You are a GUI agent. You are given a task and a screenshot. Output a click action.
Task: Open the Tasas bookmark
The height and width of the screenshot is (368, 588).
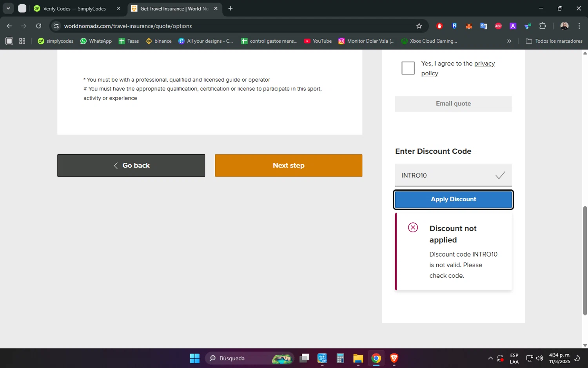(x=129, y=41)
